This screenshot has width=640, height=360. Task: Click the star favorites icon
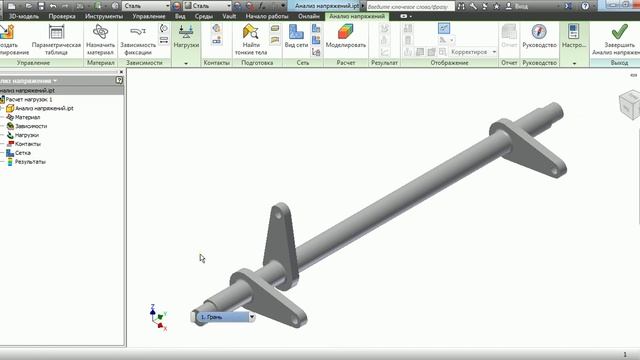pyautogui.click(x=496, y=6)
